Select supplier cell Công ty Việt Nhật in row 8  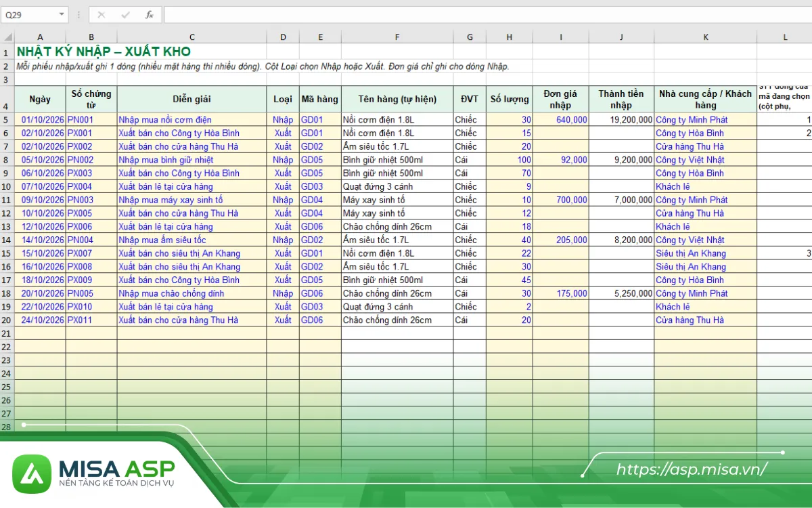tap(705, 160)
